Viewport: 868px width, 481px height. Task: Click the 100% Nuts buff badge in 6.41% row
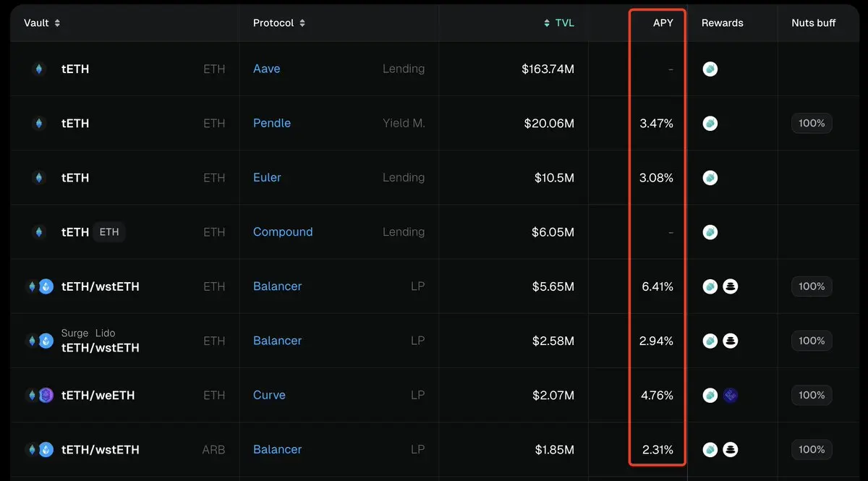coord(812,286)
